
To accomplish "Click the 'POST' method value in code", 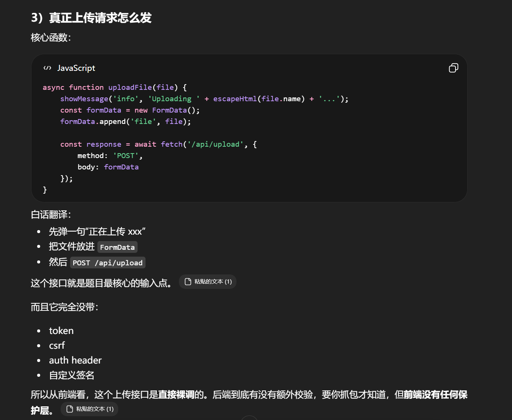I will [126, 156].
